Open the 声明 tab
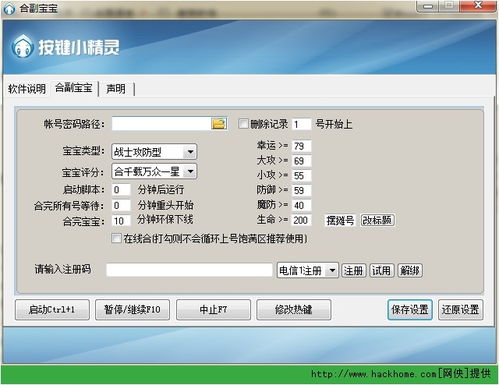 pyautogui.click(x=116, y=89)
